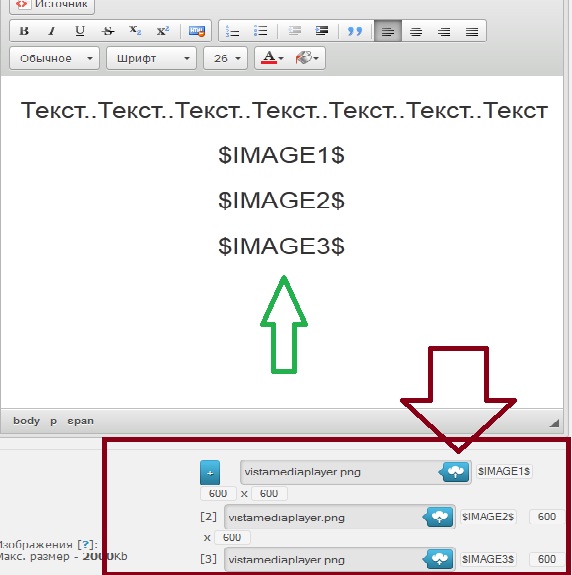572x575 pixels.
Task: Toggle Bold formatting
Action: 24,31
